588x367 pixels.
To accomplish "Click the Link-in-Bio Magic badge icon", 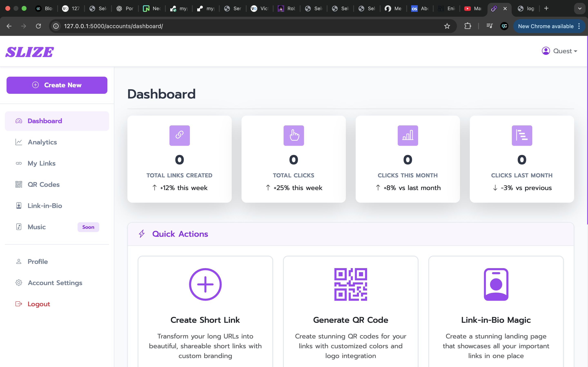I will [x=496, y=284].
